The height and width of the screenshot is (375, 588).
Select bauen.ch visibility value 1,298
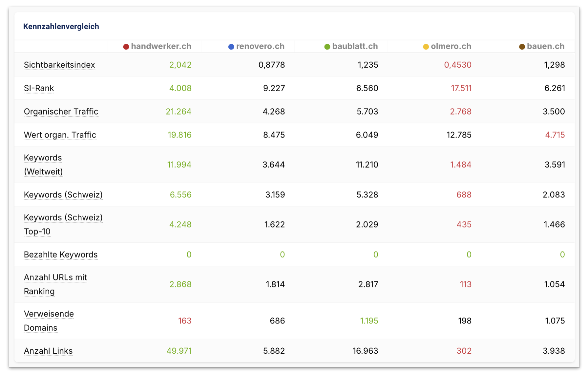tap(555, 65)
